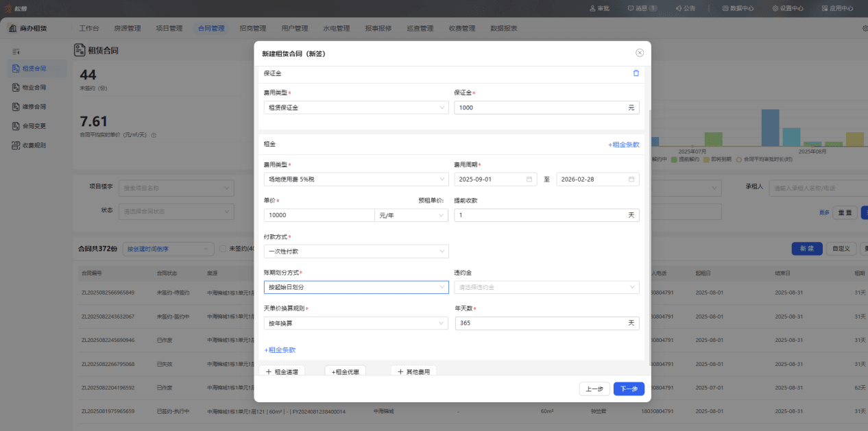Open the 天单价换算规则 dropdown showing 按年换算
Image resolution: width=868 pixels, height=431 pixels.
coord(356,323)
